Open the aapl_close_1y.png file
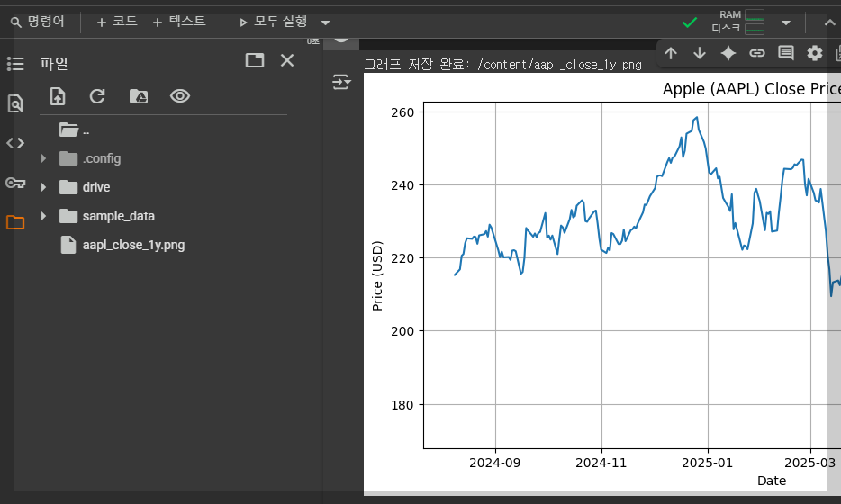 point(133,245)
